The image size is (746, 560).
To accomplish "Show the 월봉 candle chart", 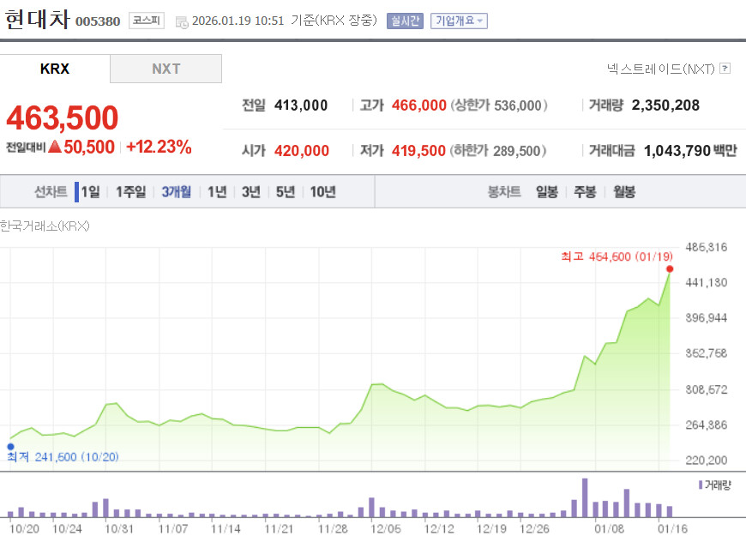I will (x=624, y=192).
